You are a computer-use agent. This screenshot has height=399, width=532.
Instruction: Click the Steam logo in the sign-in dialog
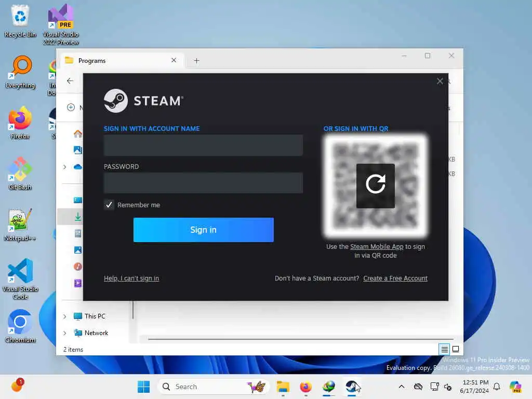tap(143, 101)
